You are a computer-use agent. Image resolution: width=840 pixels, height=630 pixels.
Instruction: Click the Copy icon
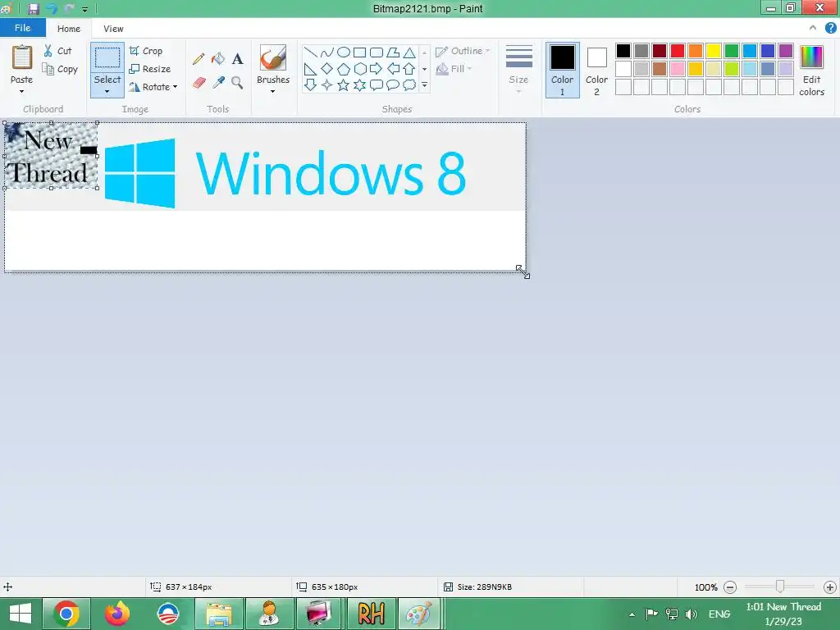point(48,69)
